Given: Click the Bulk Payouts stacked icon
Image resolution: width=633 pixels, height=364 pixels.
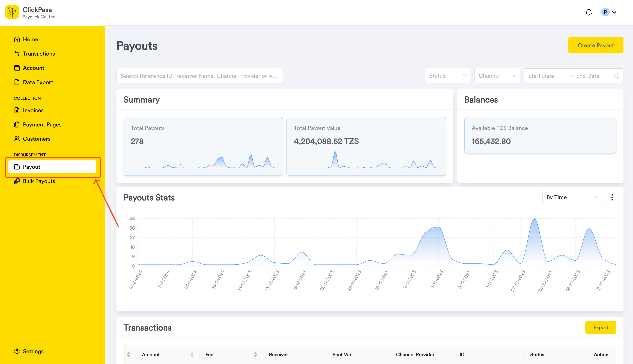Looking at the screenshot, I should click(x=17, y=181).
